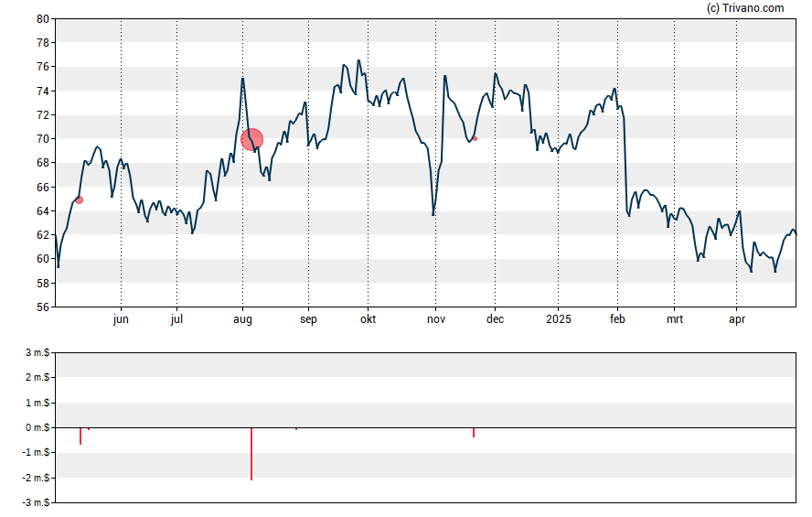The width and height of the screenshot is (812, 517).
Task: Click the large red transaction marker in August
Action: pyautogui.click(x=252, y=139)
